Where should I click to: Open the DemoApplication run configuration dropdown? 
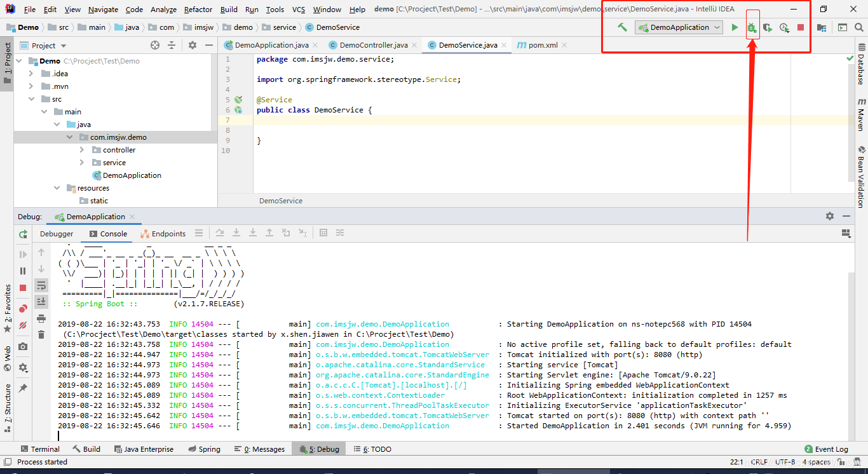679,27
